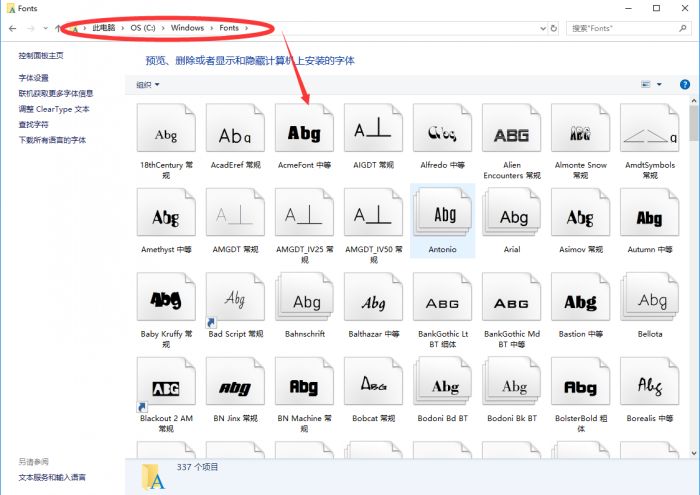Select the Alien Encounters font icon
Screen dimensions: 700x495
pyautogui.click(x=512, y=128)
